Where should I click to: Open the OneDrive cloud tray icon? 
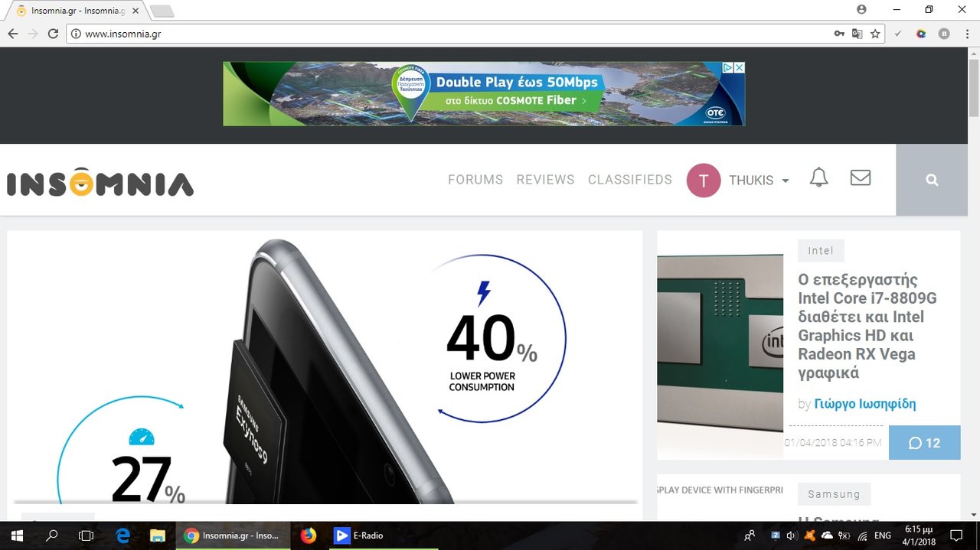tap(827, 535)
